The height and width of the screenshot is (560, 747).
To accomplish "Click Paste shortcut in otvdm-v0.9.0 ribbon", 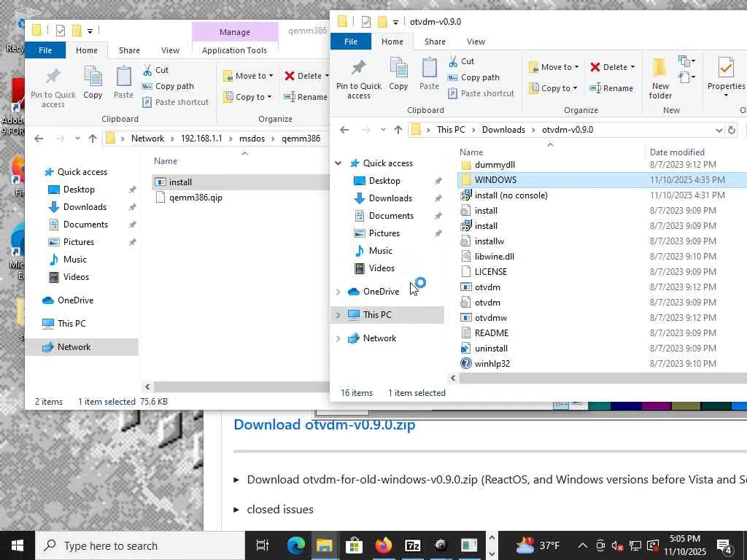I will 481,93.
